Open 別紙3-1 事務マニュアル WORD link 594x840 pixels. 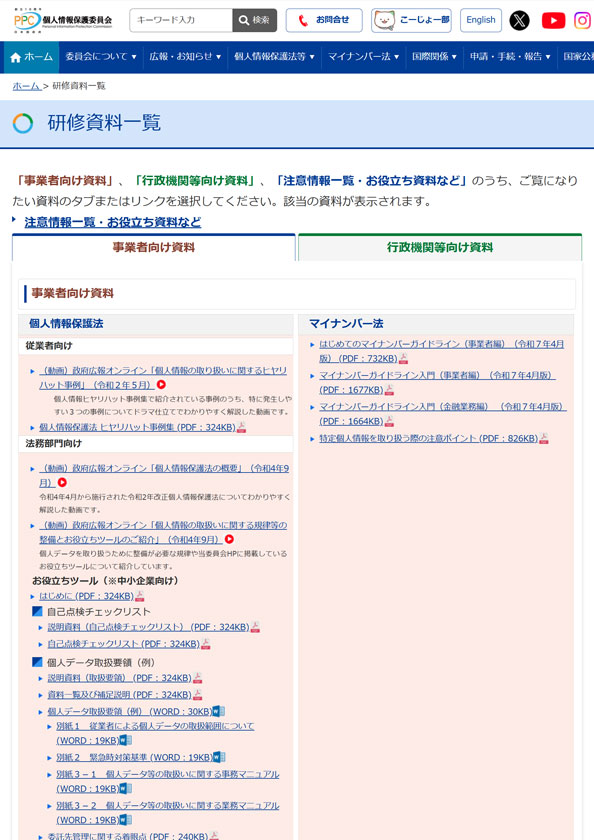click(x=167, y=782)
